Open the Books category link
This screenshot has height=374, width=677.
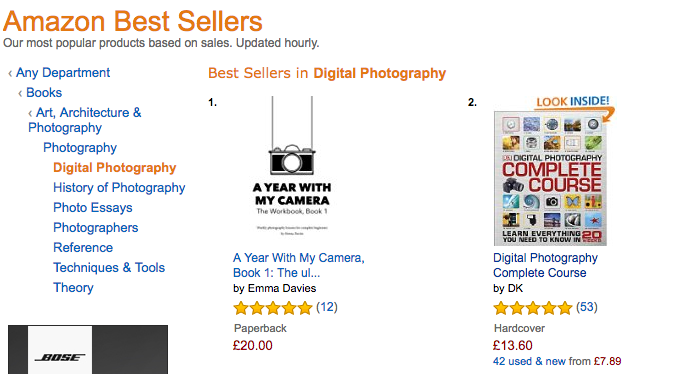click(x=44, y=92)
